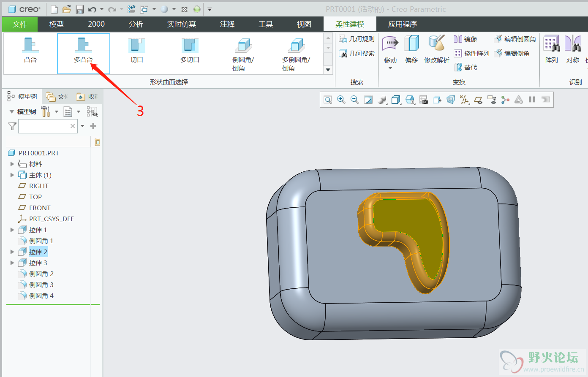Expand the shape selection gallery list
The image size is (588, 377).
tap(328, 70)
